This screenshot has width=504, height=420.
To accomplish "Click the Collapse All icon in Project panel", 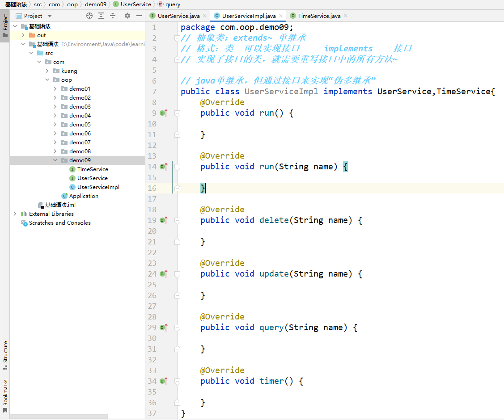I will (x=113, y=16).
